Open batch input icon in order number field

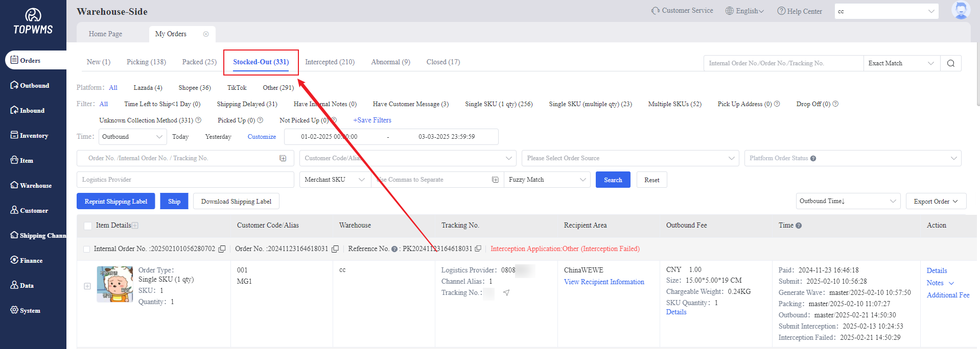[x=283, y=158]
